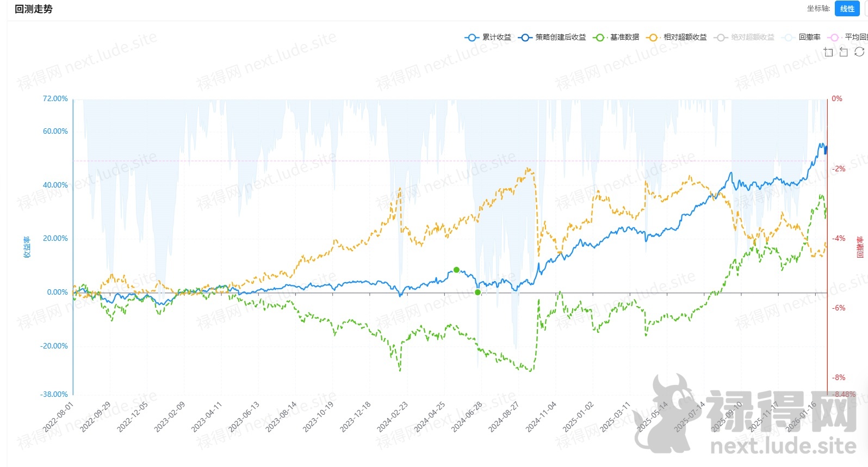
Task: Click the green marker dot on zero axis line
Action: click(478, 292)
